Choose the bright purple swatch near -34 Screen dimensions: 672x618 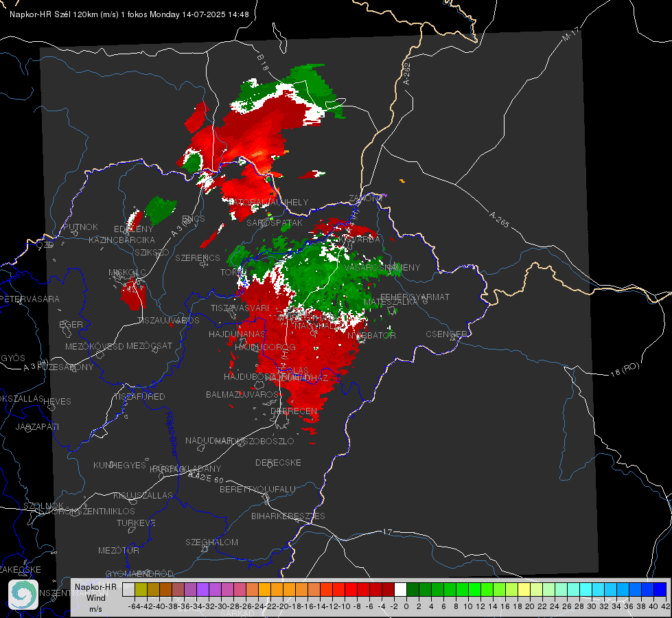[202, 589]
